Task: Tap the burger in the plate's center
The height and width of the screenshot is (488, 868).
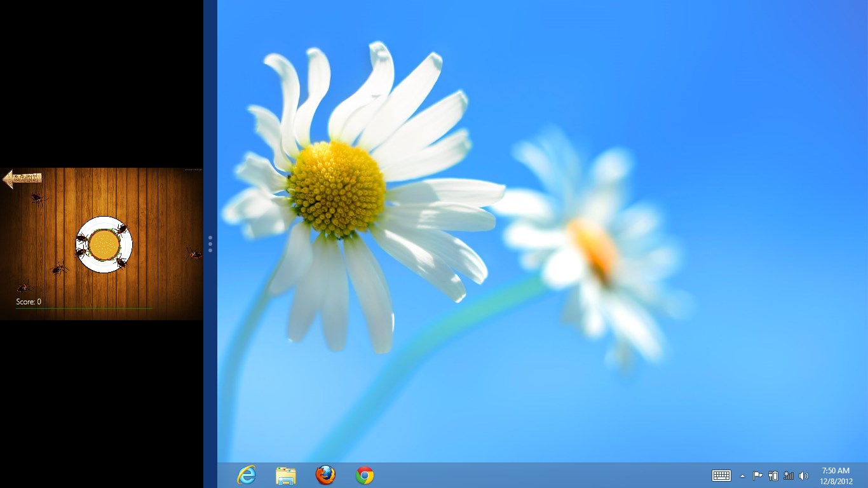Action: tap(104, 245)
